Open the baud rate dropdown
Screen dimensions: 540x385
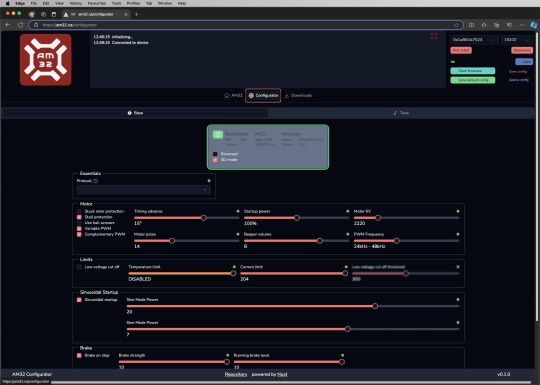517,40
